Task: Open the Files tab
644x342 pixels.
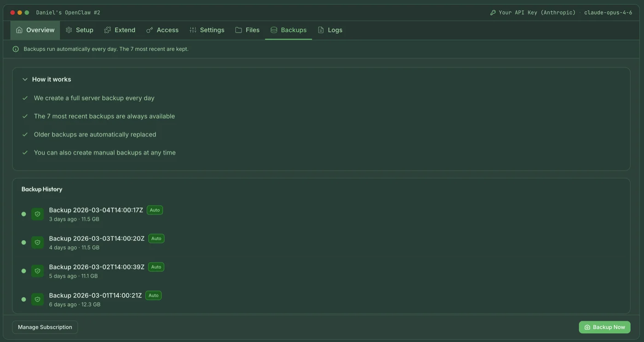Action: click(247, 30)
